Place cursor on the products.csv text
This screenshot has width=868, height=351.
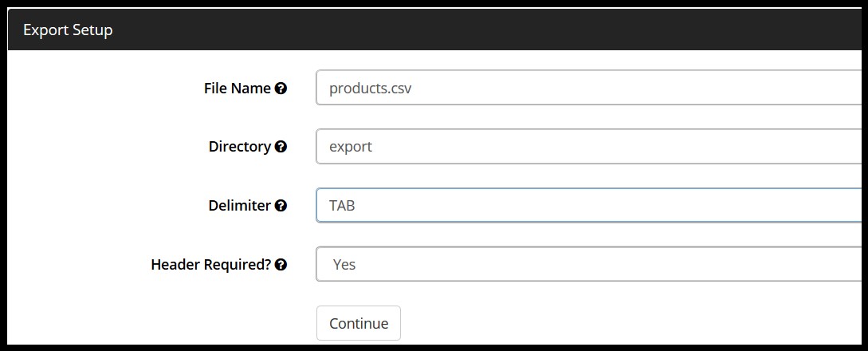click(x=371, y=89)
